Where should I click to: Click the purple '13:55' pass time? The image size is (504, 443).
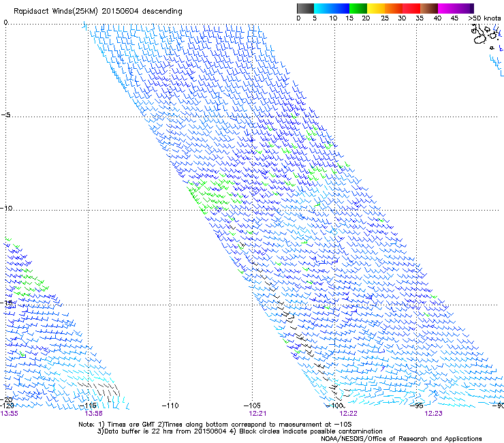point(10,414)
